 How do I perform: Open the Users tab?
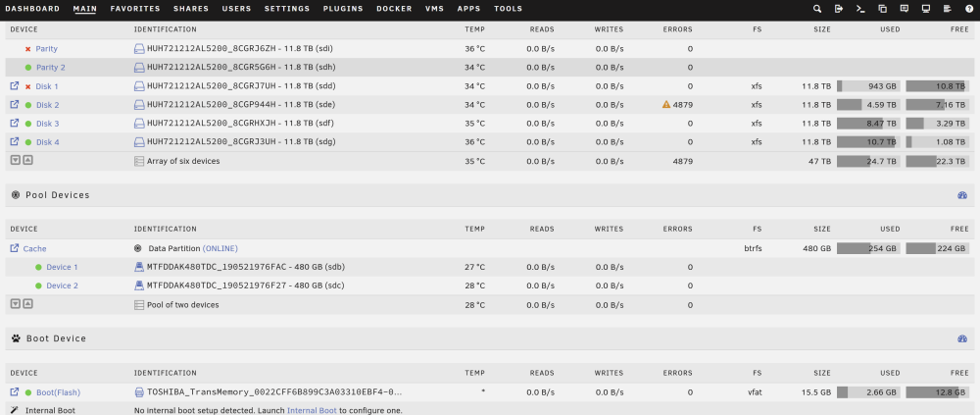click(x=236, y=9)
